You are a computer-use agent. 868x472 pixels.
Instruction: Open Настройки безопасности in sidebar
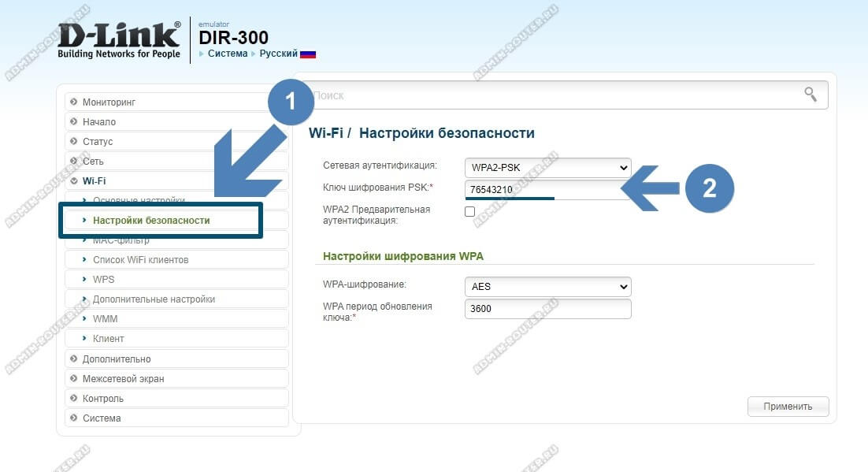point(151,221)
